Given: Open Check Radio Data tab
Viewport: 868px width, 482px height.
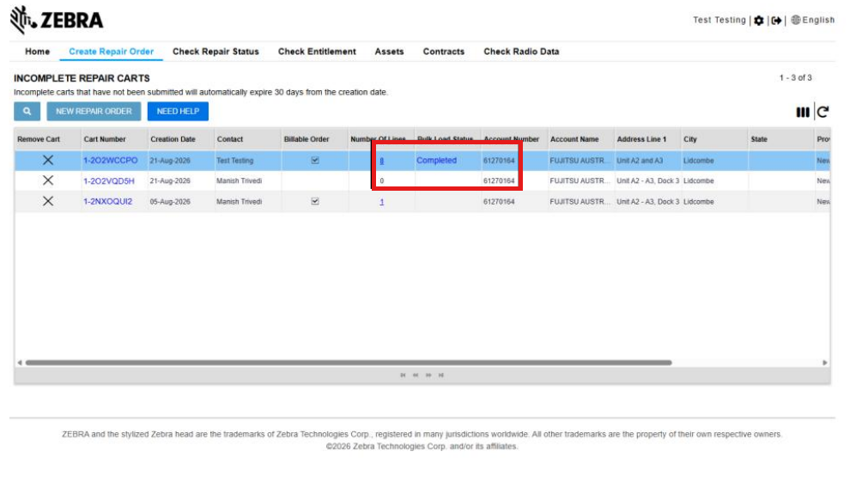Looking at the screenshot, I should point(521,52).
